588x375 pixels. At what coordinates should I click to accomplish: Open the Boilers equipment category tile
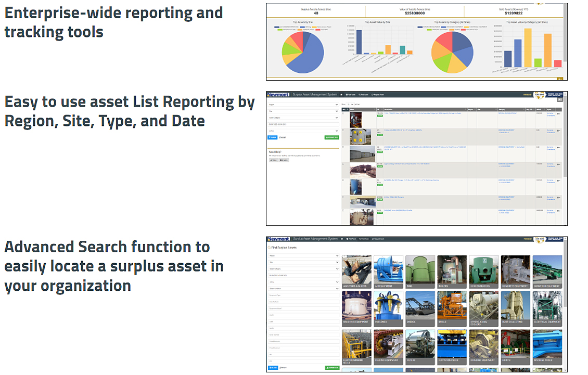point(452,271)
